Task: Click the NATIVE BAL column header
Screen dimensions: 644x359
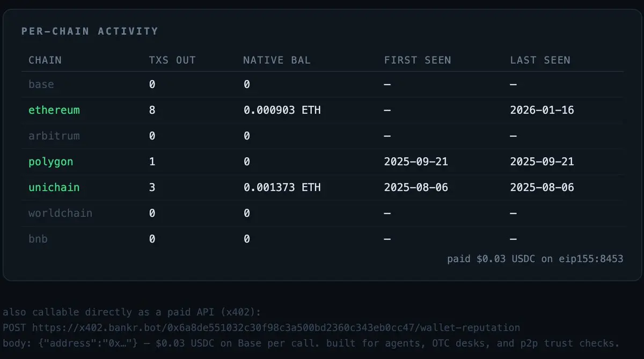Action: (x=277, y=60)
